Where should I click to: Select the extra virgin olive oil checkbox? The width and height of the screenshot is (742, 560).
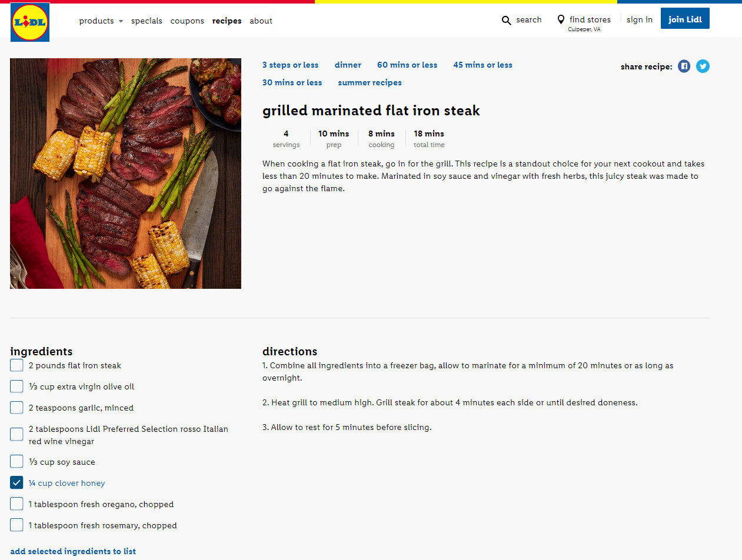coord(17,386)
